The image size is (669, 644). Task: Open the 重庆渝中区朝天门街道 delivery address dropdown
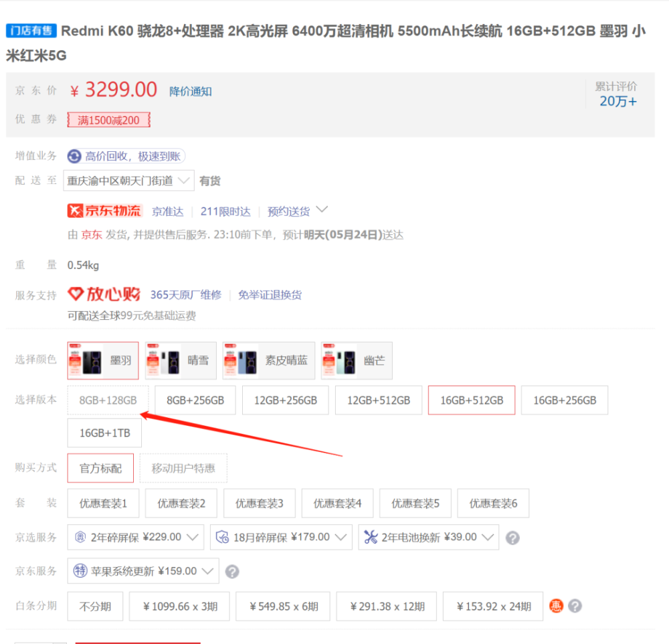[128, 181]
